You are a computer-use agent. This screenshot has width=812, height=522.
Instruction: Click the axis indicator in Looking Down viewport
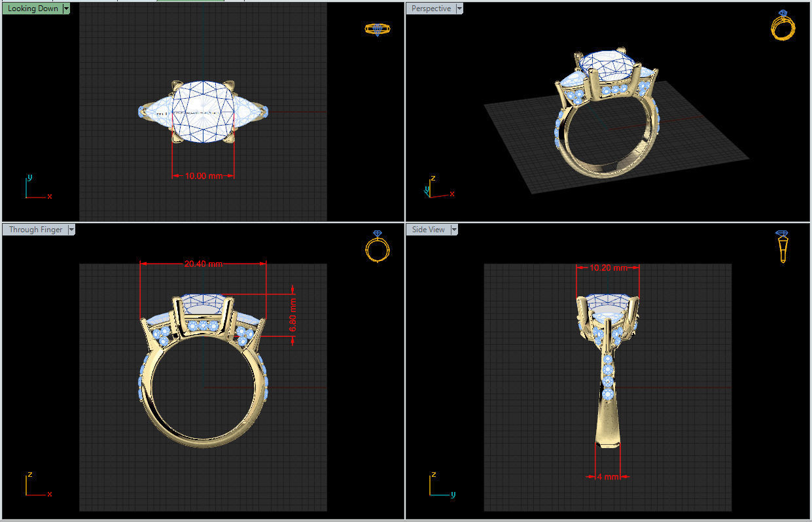click(38, 187)
